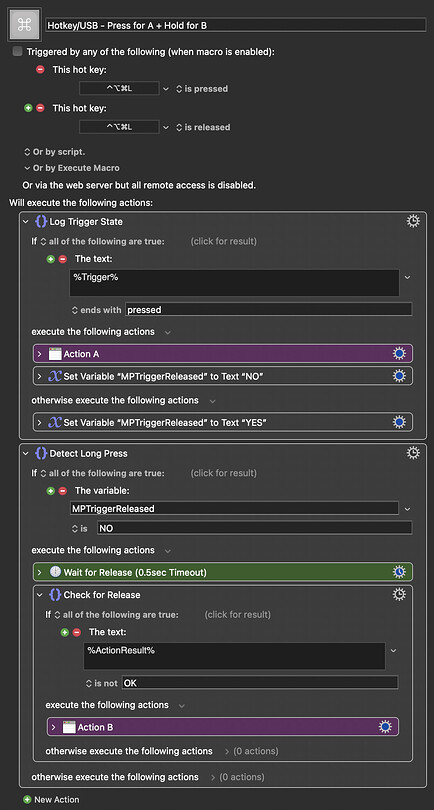Open menu beside first 'execute the following actions'
Screen dimensions: 434x810
click(167, 332)
